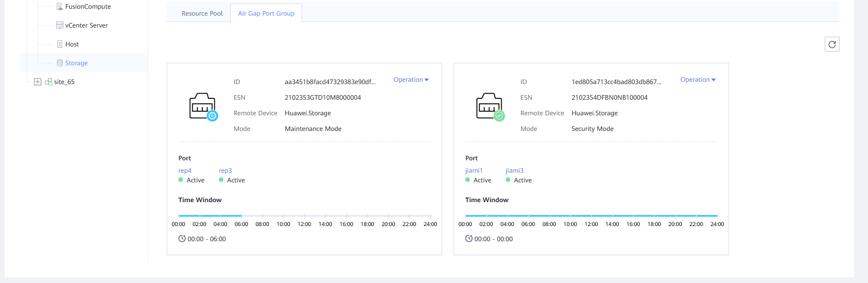This screenshot has height=283, width=868.
Task: Expand the site_65 tree node
Action: (x=38, y=82)
